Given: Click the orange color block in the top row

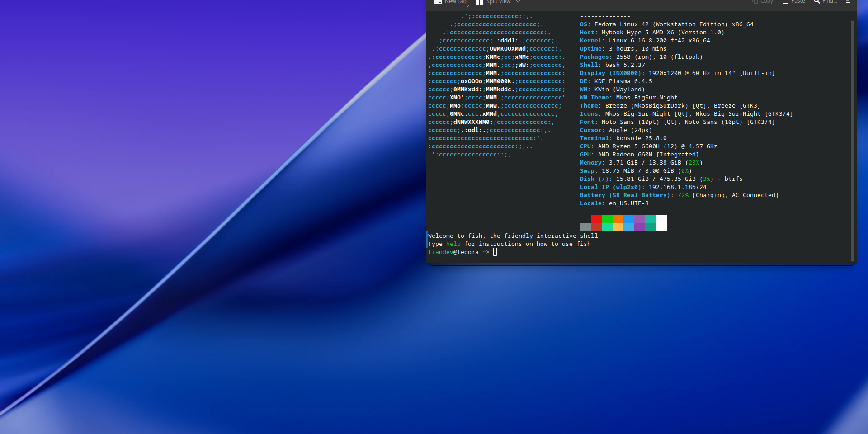Looking at the screenshot, I should coord(618,219).
